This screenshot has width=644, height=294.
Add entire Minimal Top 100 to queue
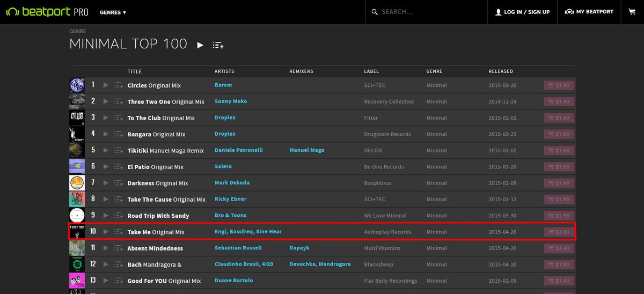pos(218,45)
